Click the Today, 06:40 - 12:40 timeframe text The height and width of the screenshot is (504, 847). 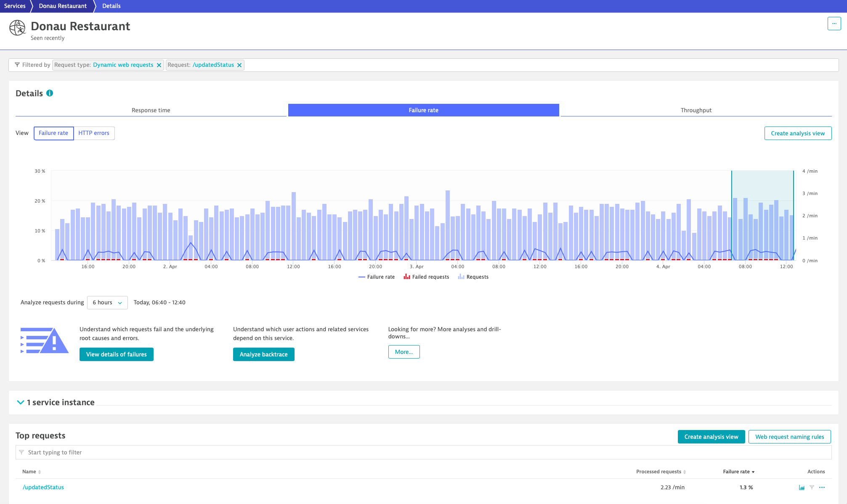pos(159,303)
